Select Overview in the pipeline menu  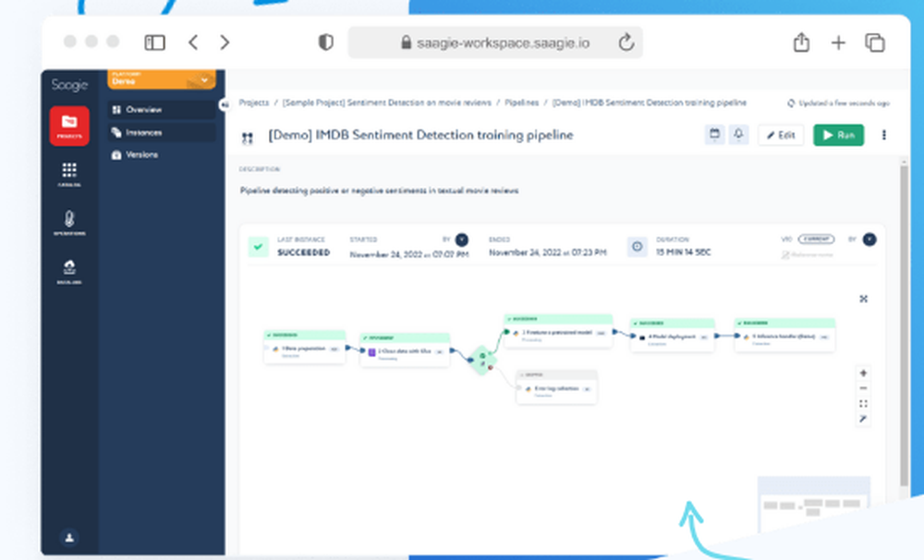[162, 110]
